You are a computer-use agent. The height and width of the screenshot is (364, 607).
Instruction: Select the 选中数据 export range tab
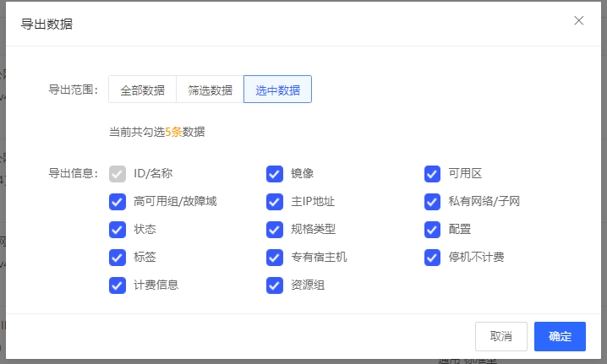click(277, 90)
